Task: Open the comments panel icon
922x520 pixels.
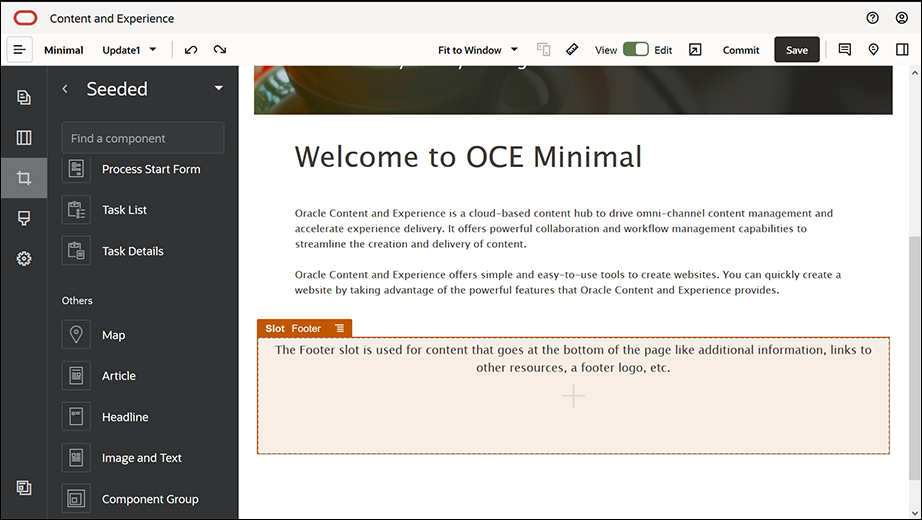Action: [x=845, y=50]
